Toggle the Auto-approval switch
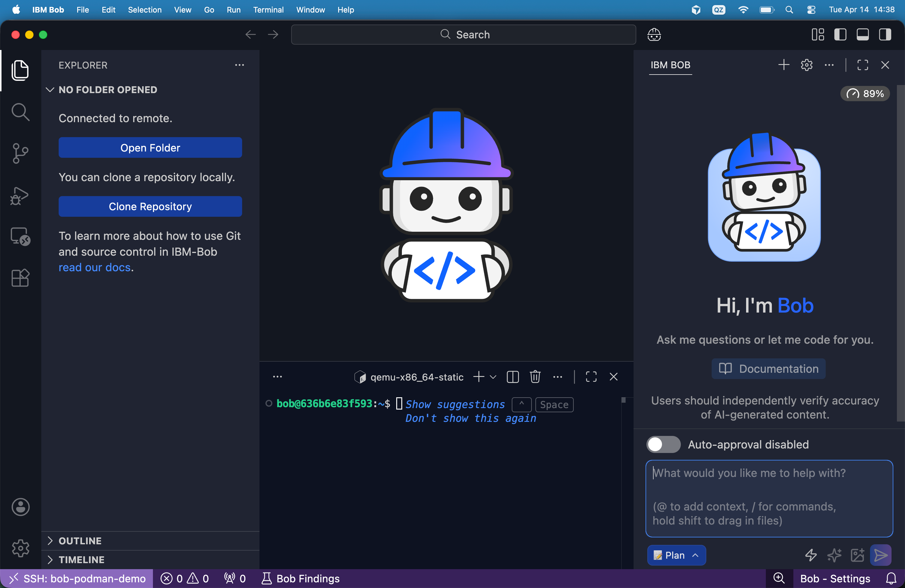Viewport: 905px width, 588px height. (x=663, y=444)
